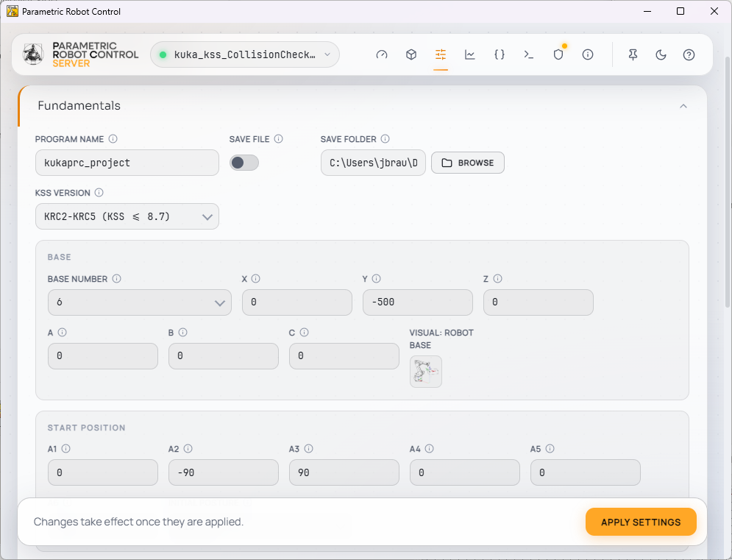Image resolution: width=732 pixels, height=560 pixels.
Task: Show info for start position A3
Action: tap(308, 448)
